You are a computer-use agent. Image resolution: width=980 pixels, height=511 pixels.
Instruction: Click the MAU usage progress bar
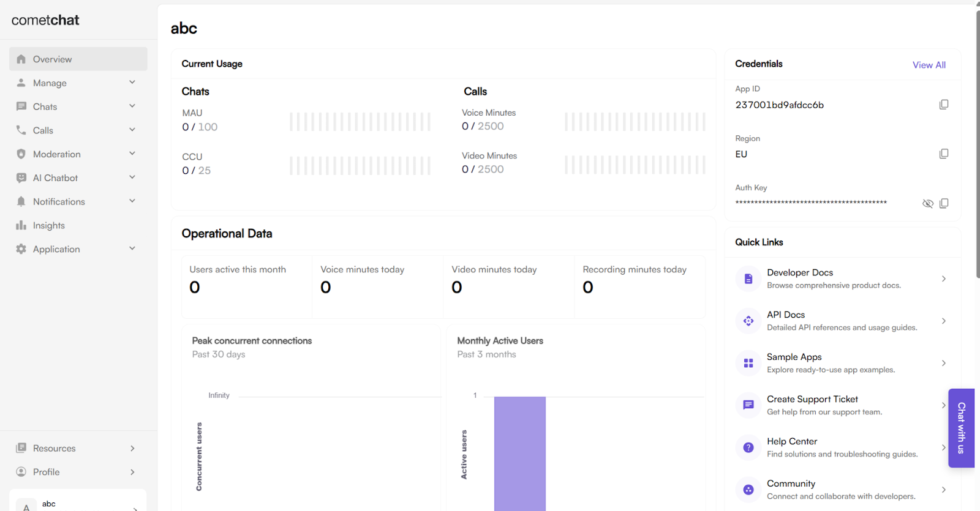pyautogui.click(x=360, y=122)
